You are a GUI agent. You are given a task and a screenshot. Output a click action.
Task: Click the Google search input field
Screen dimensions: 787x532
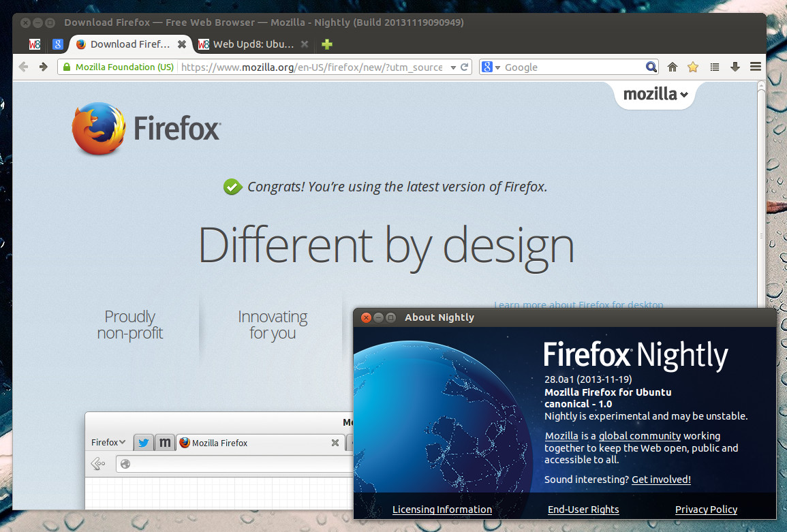tap(574, 67)
